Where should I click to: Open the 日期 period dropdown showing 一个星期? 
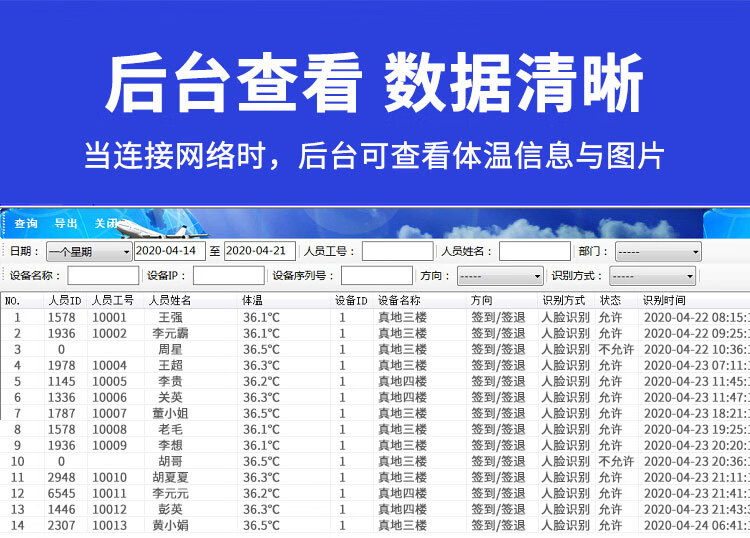89,251
